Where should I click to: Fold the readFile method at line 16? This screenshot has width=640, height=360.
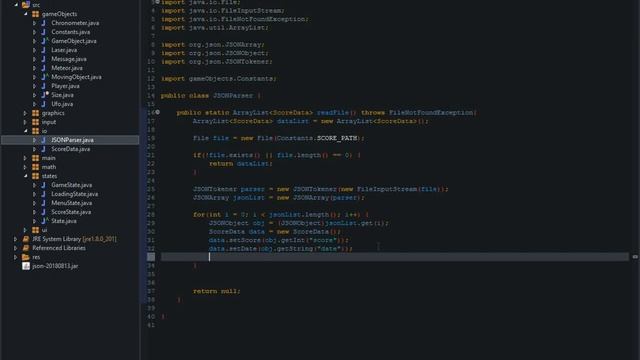click(x=158, y=112)
